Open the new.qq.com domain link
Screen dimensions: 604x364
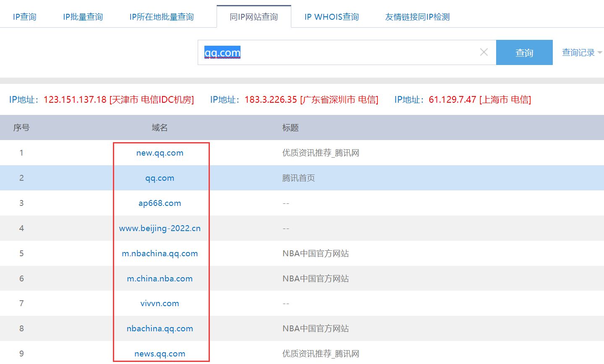pos(160,153)
